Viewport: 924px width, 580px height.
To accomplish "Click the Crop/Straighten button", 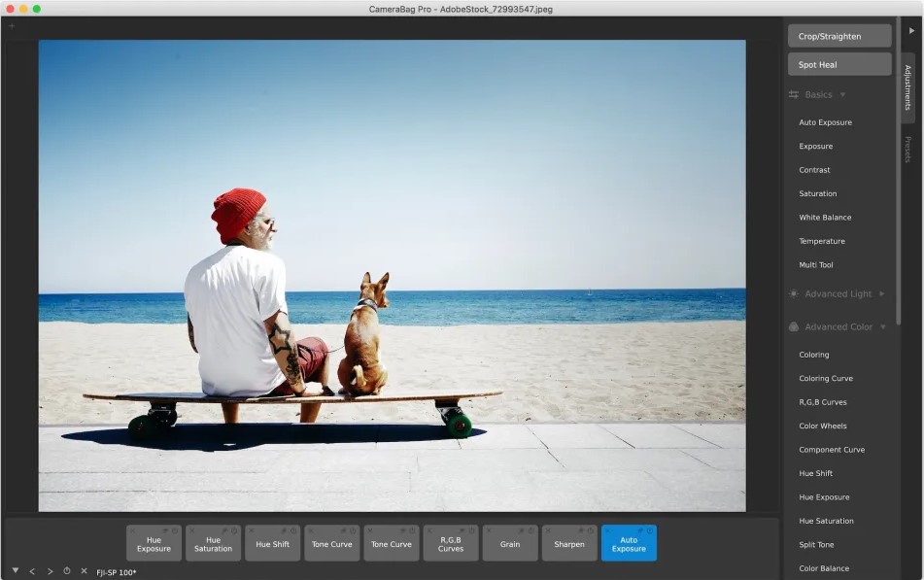I will click(838, 36).
